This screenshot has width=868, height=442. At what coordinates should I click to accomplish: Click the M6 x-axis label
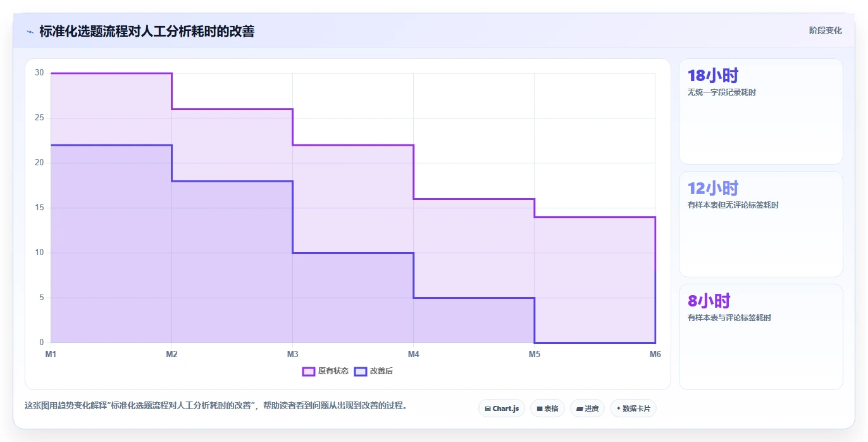655,354
